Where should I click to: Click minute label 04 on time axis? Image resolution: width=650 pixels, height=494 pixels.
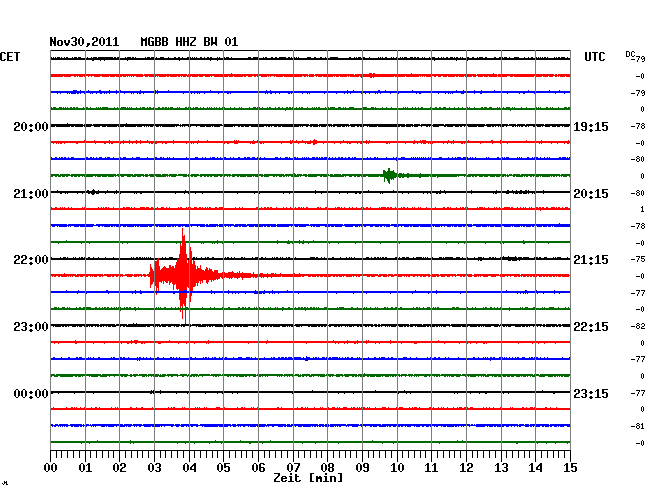189,467
